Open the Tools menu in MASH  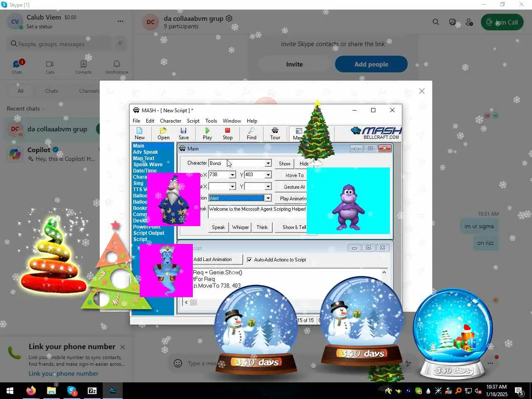click(211, 121)
